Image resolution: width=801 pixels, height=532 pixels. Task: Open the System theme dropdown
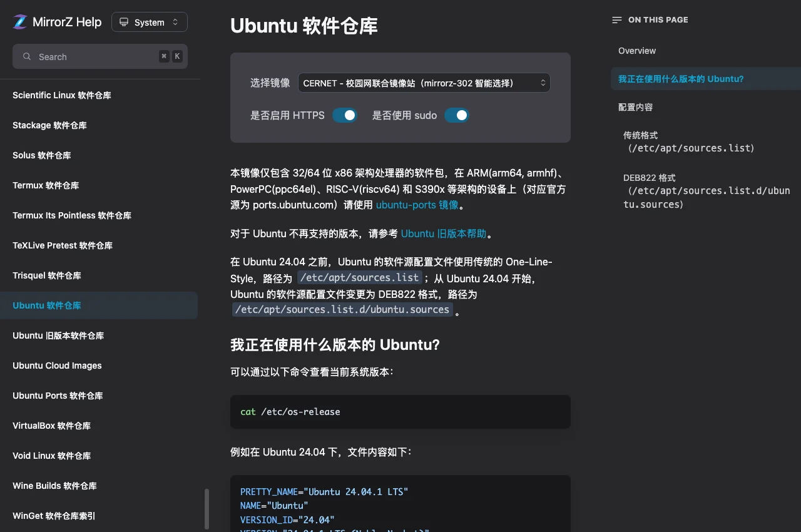tap(150, 23)
